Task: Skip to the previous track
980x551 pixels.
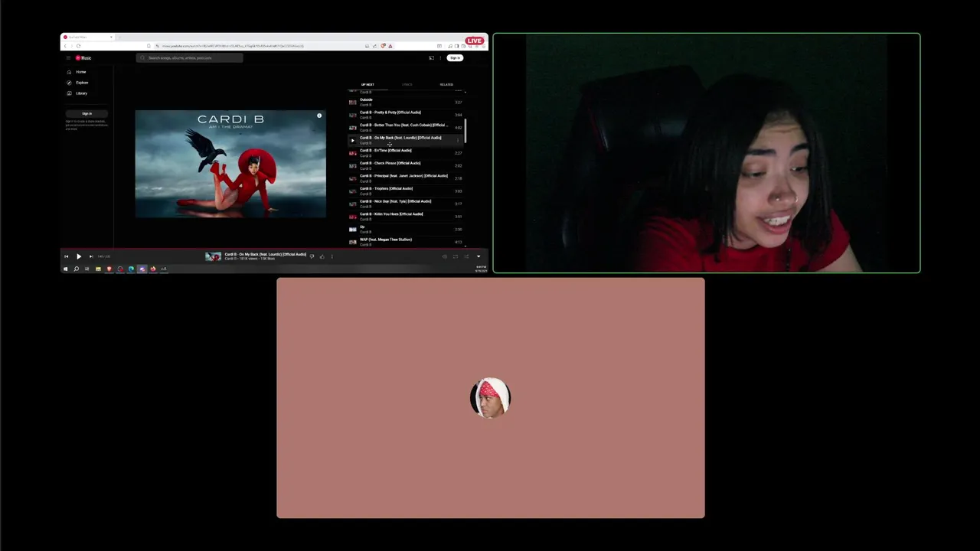Action: coord(67,256)
